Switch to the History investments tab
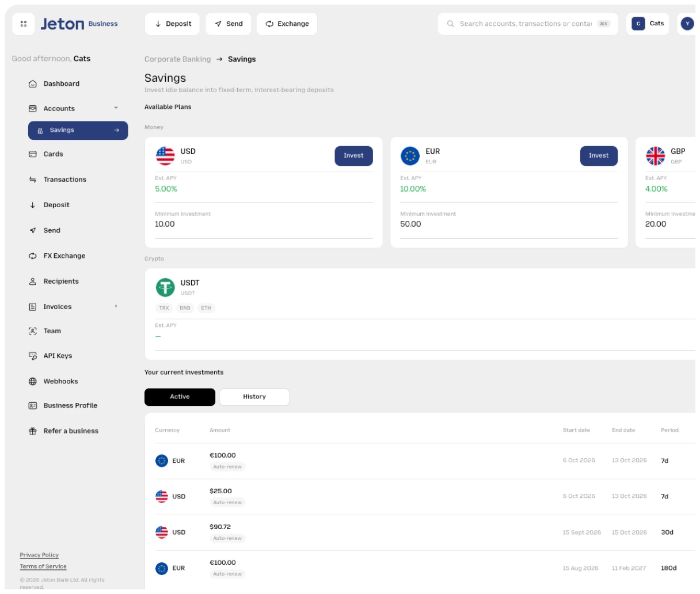The height and width of the screenshot is (594, 700). (254, 397)
